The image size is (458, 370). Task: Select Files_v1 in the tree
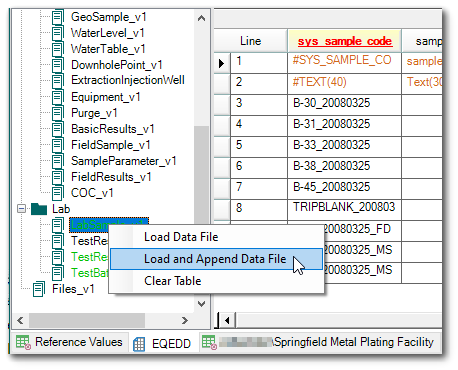73,289
